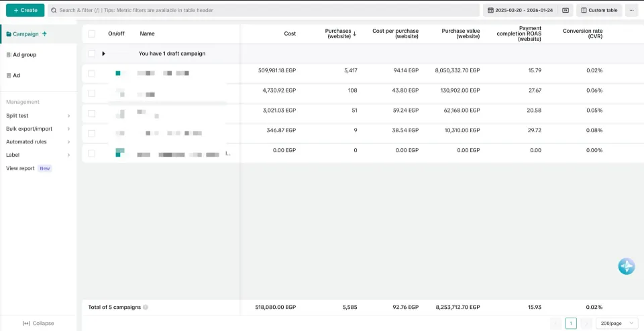The width and height of the screenshot is (644, 331).
Task: Click the info icon next to Total of 5 campaigns
Action: (146, 307)
